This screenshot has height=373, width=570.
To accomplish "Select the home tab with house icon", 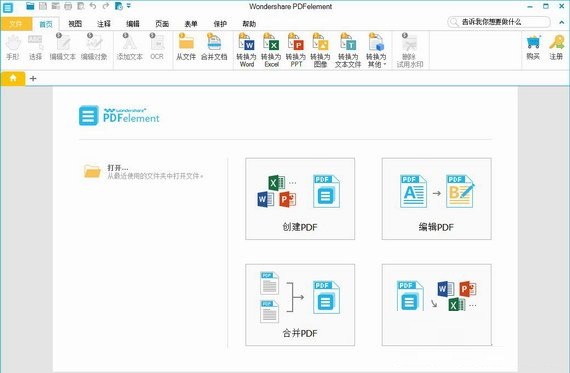I will 13,78.
